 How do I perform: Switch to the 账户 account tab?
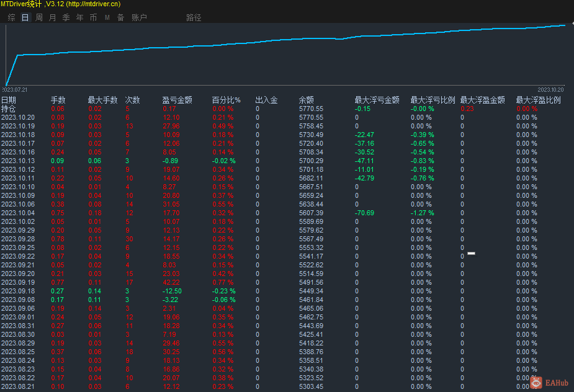(x=139, y=17)
